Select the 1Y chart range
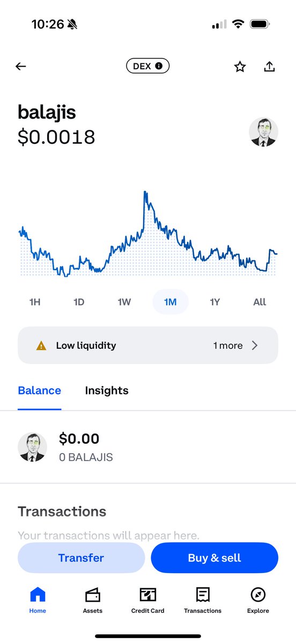The image size is (296, 644). coord(215,302)
